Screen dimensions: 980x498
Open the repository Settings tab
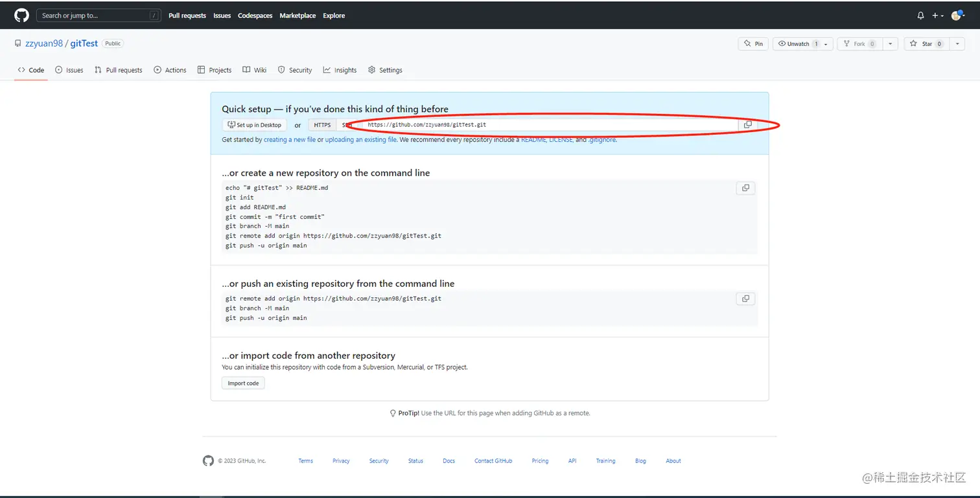pyautogui.click(x=385, y=70)
